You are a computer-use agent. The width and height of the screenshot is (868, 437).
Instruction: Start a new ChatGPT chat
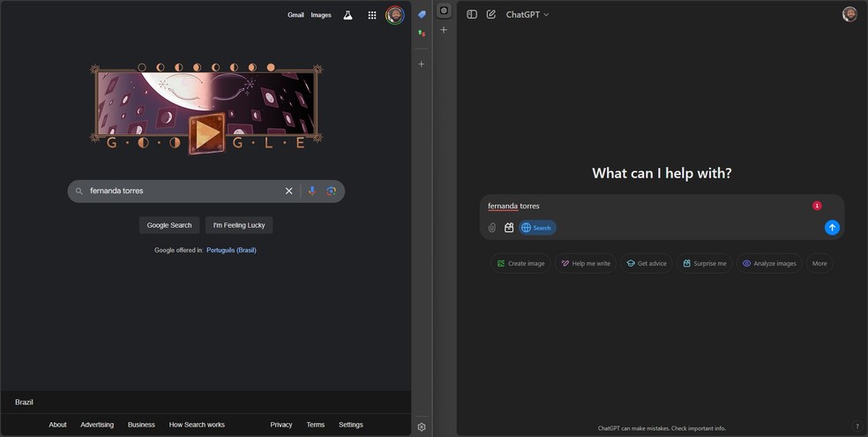coord(491,14)
